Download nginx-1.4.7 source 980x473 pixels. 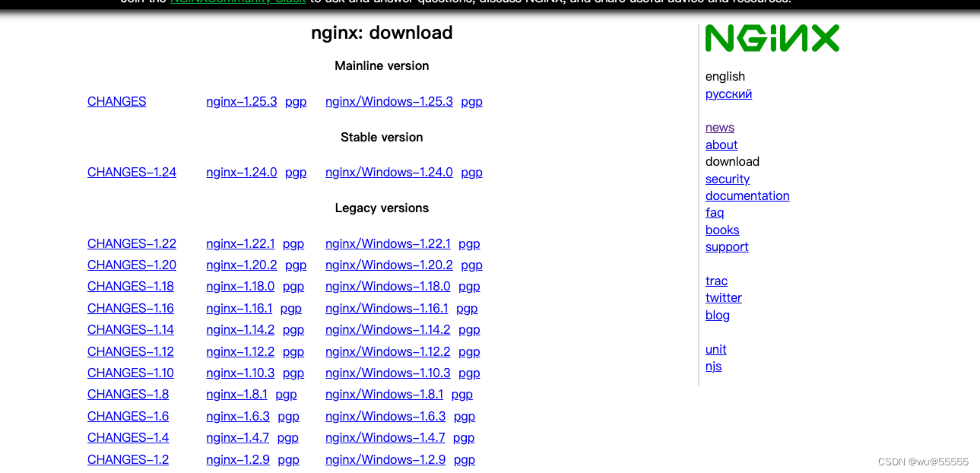[x=237, y=437]
